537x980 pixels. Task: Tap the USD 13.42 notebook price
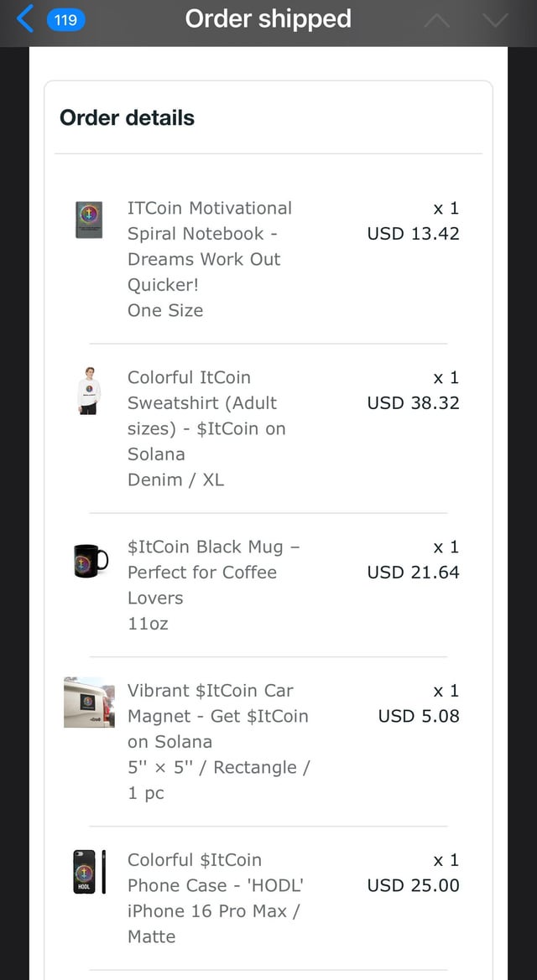(x=413, y=234)
